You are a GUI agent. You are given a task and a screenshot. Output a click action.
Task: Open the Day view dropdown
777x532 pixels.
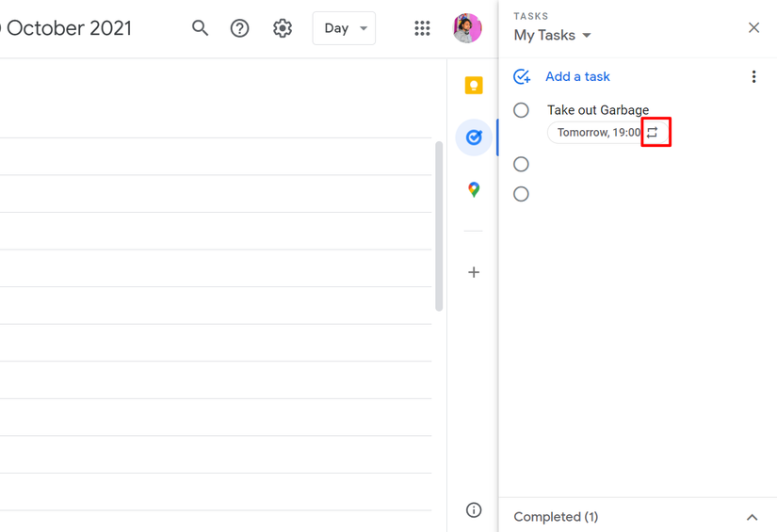[344, 28]
